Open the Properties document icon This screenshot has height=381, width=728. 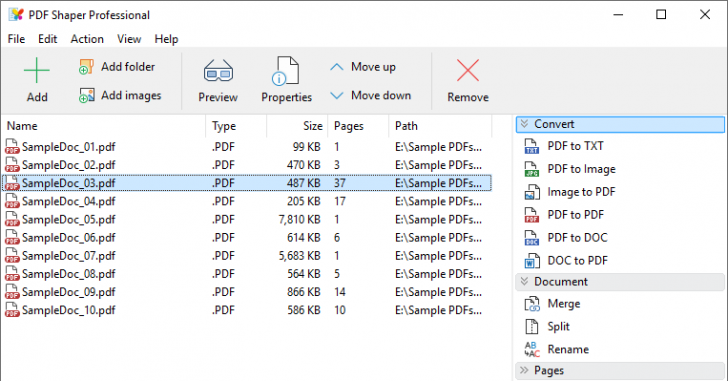[285, 71]
